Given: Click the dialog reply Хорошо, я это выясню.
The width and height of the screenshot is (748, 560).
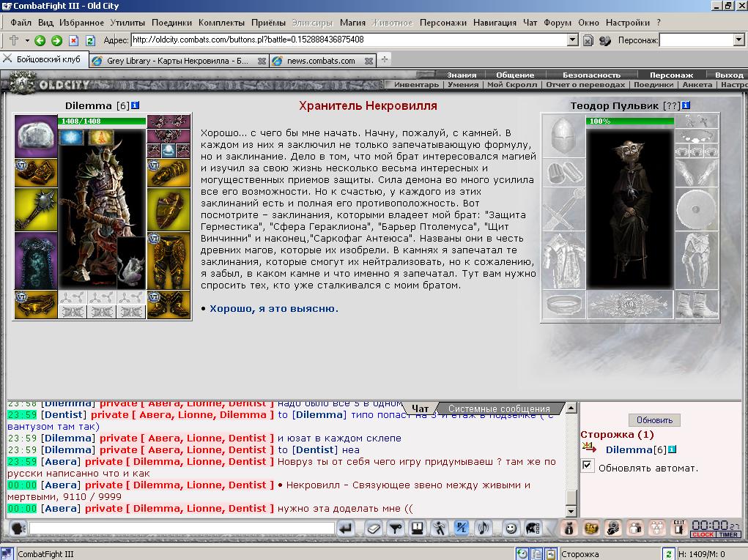Looking at the screenshot, I should click(x=274, y=309).
